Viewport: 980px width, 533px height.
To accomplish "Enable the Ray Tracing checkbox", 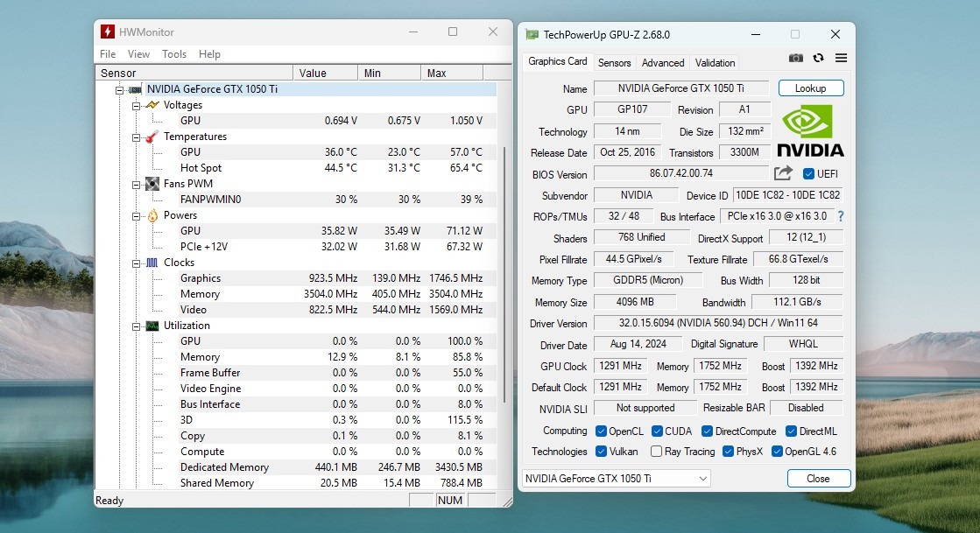I will (x=656, y=451).
